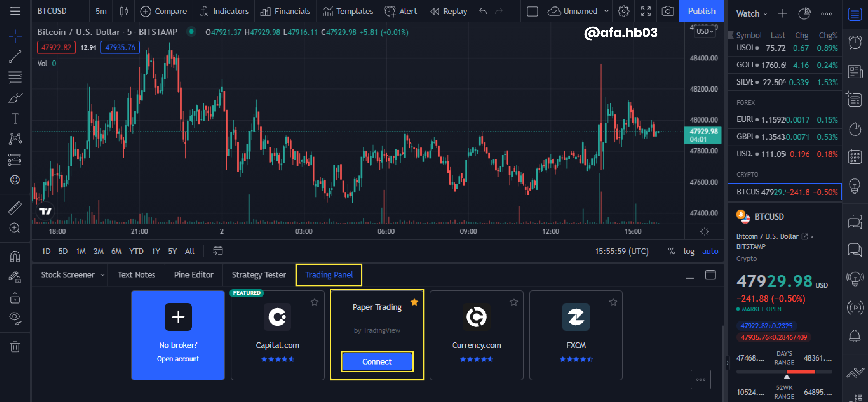Open the Stock Screener tab
Image resolution: width=868 pixels, height=402 pixels.
point(67,275)
